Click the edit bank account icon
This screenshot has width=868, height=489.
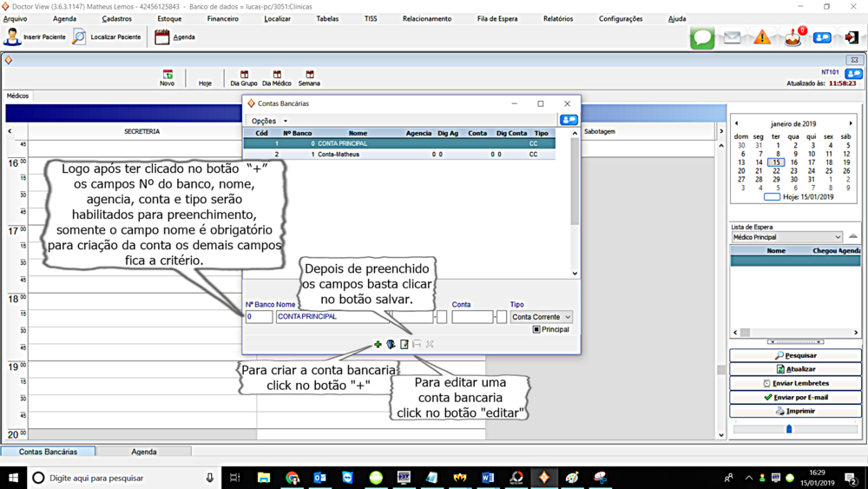coord(404,345)
